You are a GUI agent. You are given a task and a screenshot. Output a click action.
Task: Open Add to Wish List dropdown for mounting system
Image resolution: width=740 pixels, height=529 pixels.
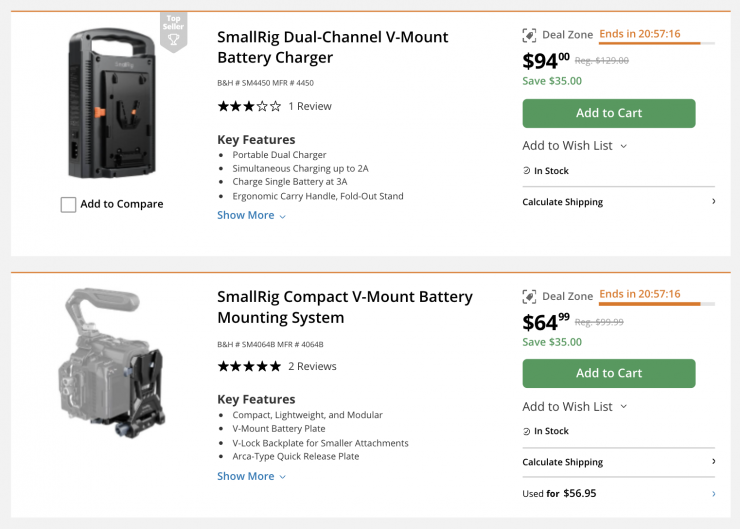pos(575,406)
